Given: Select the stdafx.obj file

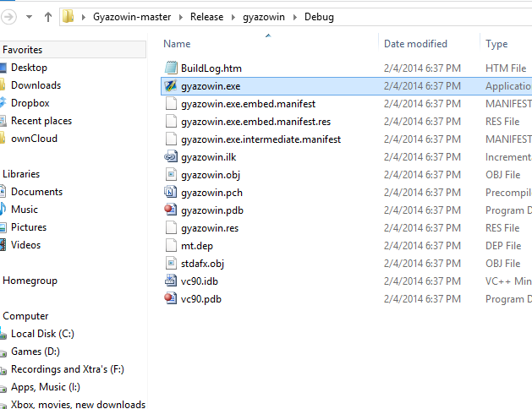Looking at the screenshot, I should coord(202,264).
